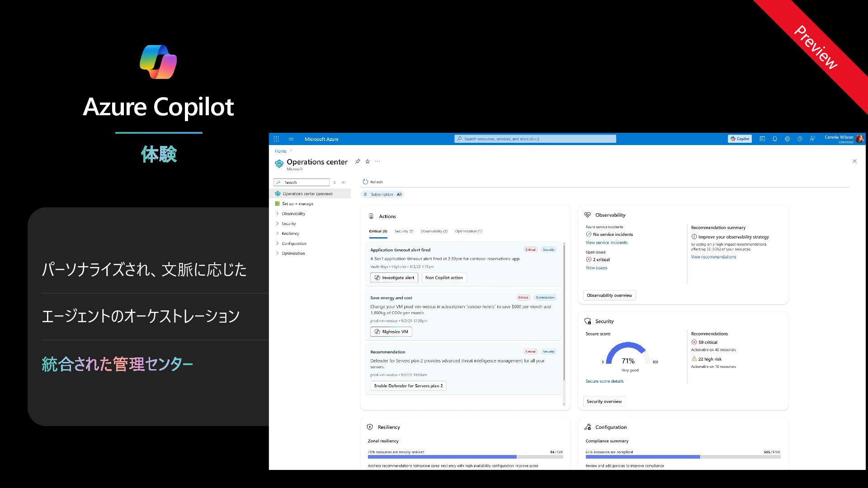Open the notifications bell icon
The height and width of the screenshot is (488, 868).
(775, 139)
